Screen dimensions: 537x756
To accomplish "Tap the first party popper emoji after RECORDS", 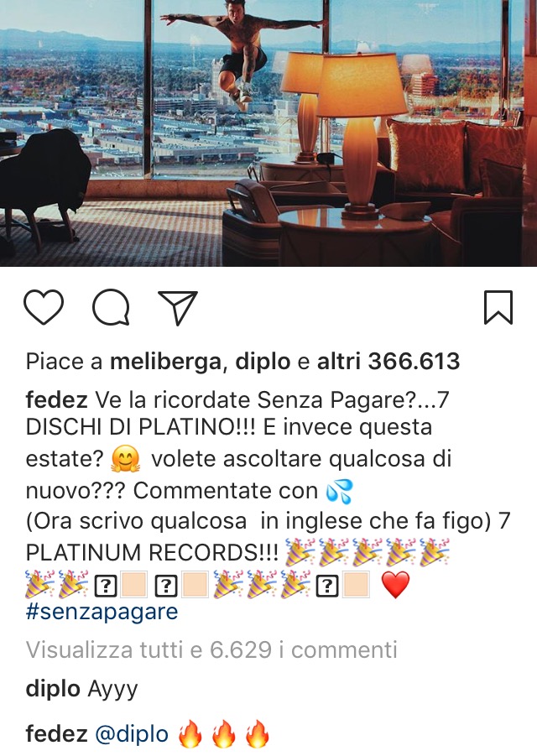I will pyautogui.click(x=300, y=553).
